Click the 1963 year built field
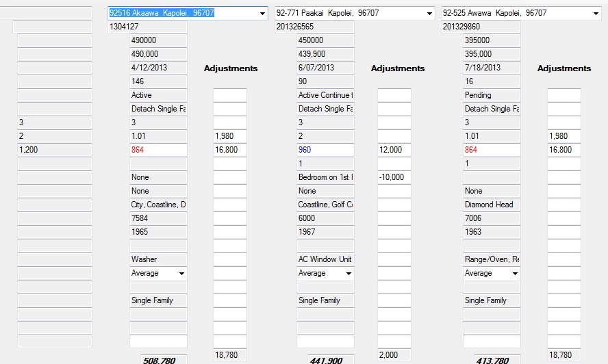Image resolution: width=608 pixels, height=364 pixels. pyautogui.click(x=492, y=232)
